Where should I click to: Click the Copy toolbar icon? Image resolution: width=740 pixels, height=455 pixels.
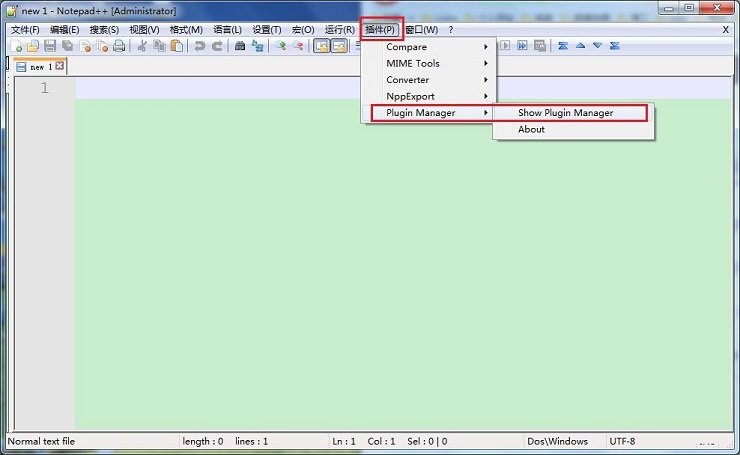pyautogui.click(x=160, y=46)
